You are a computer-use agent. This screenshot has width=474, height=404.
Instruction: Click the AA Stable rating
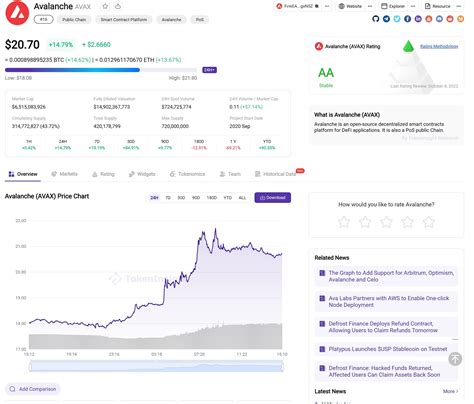pos(326,77)
